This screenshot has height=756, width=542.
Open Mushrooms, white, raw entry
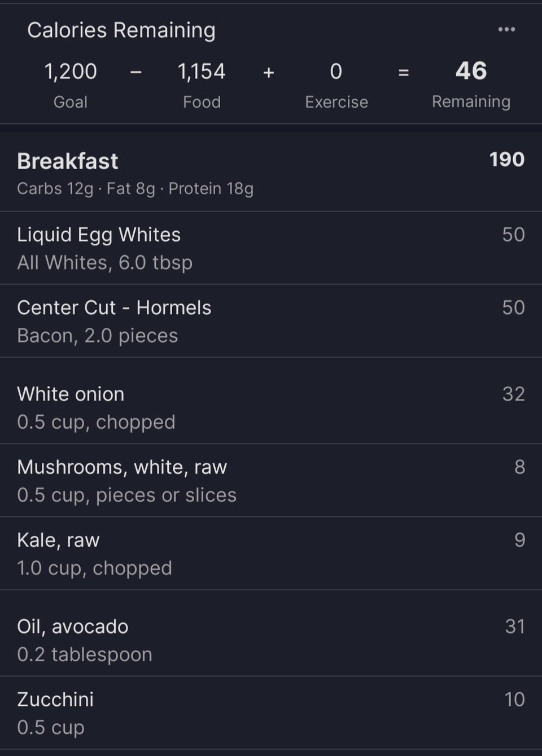tap(271, 481)
